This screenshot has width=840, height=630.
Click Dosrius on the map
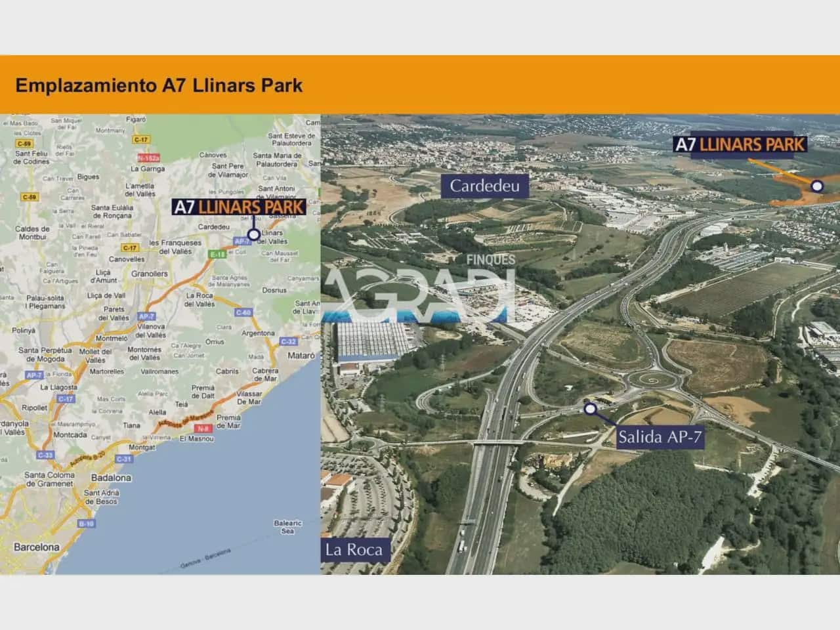pos(274,289)
